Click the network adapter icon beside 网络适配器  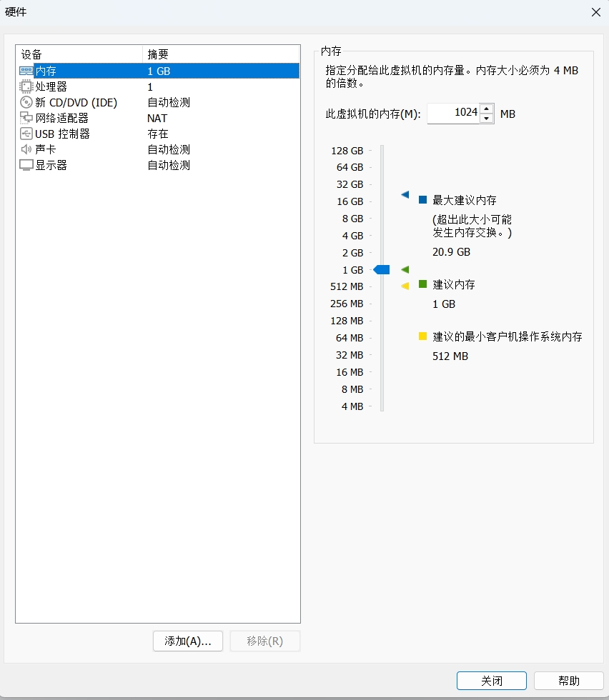(x=26, y=118)
